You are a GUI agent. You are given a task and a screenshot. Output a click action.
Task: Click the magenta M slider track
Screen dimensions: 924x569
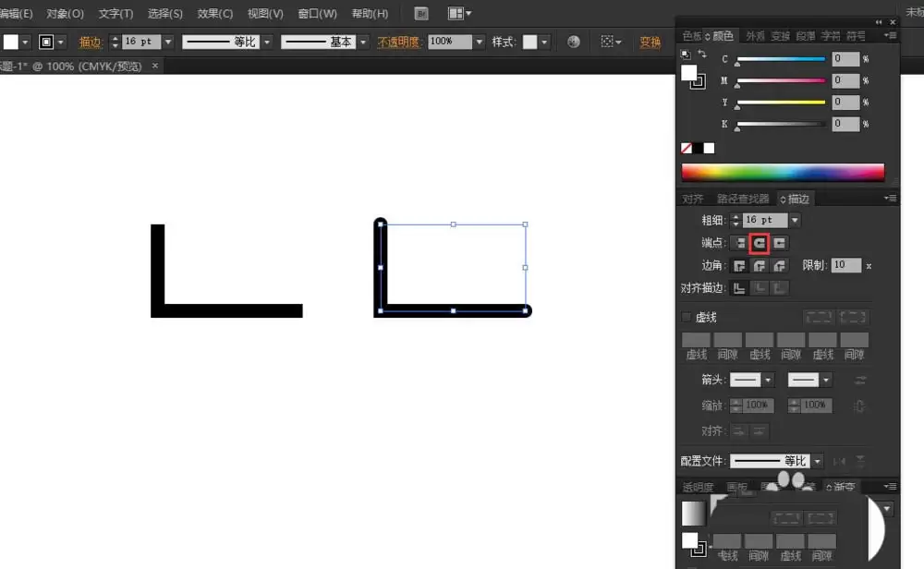[x=781, y=80]
